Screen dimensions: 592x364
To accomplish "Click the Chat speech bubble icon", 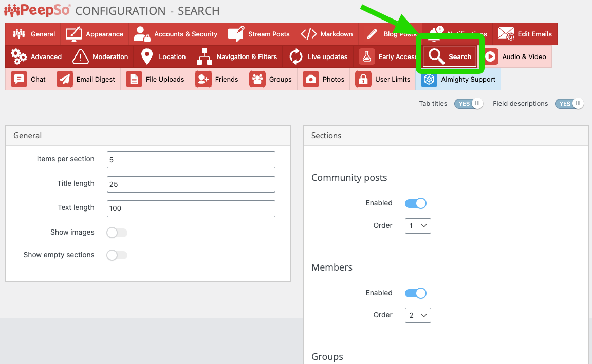I will tap(19, 79).
